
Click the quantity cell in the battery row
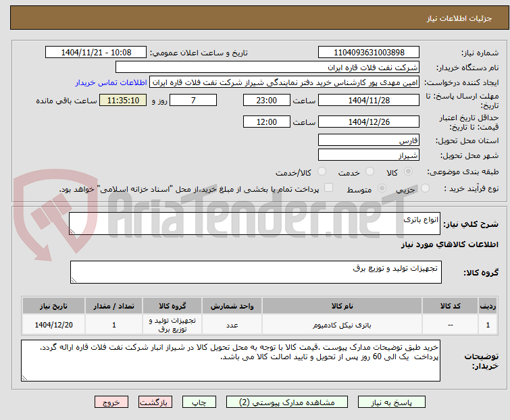point(114,325)
